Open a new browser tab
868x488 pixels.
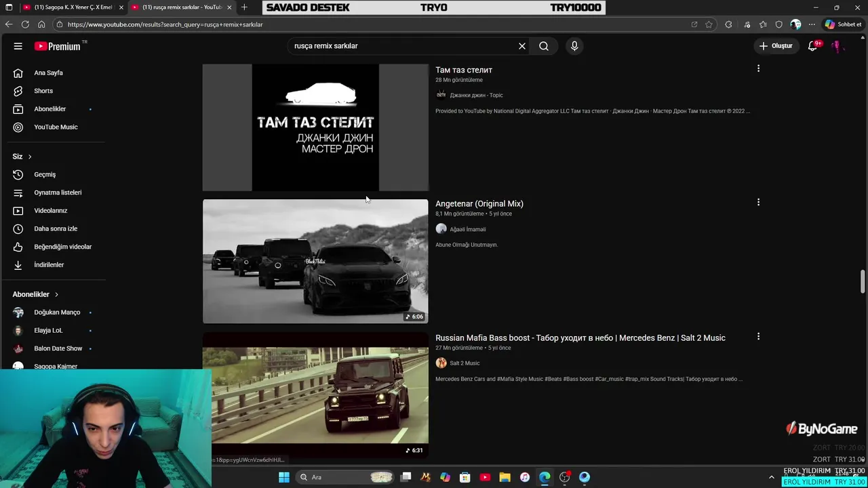(244, 7)
